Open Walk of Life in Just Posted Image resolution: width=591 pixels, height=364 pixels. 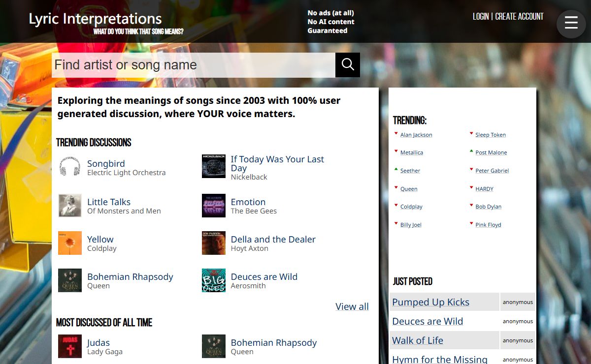tap(418, 340)
